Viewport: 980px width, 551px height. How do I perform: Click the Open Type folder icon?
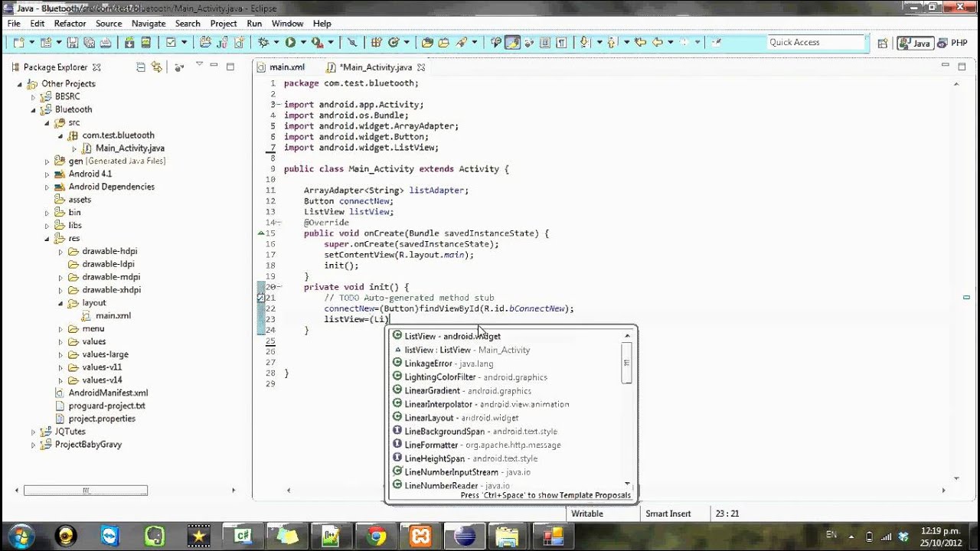pyautogui.click(x=427, y=43)
